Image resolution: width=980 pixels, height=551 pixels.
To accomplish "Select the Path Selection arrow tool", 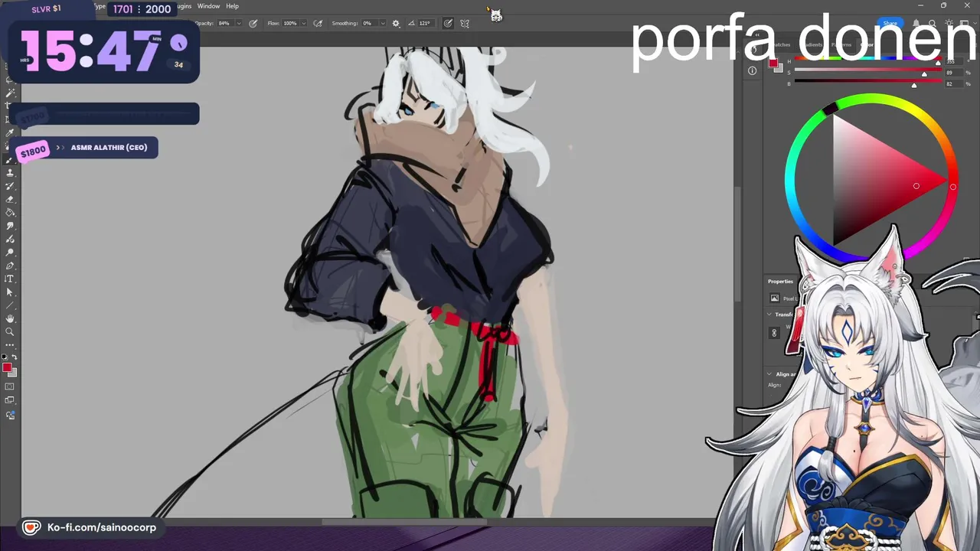I will 10,292.
